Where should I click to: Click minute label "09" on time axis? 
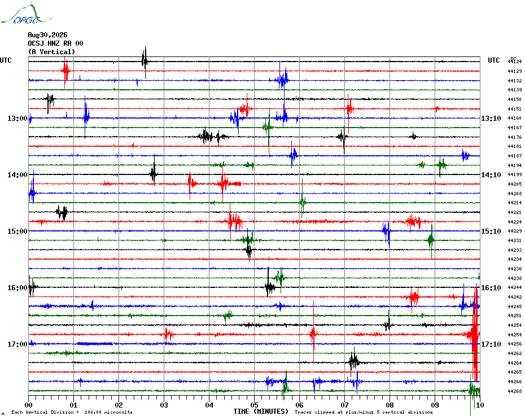435,405
